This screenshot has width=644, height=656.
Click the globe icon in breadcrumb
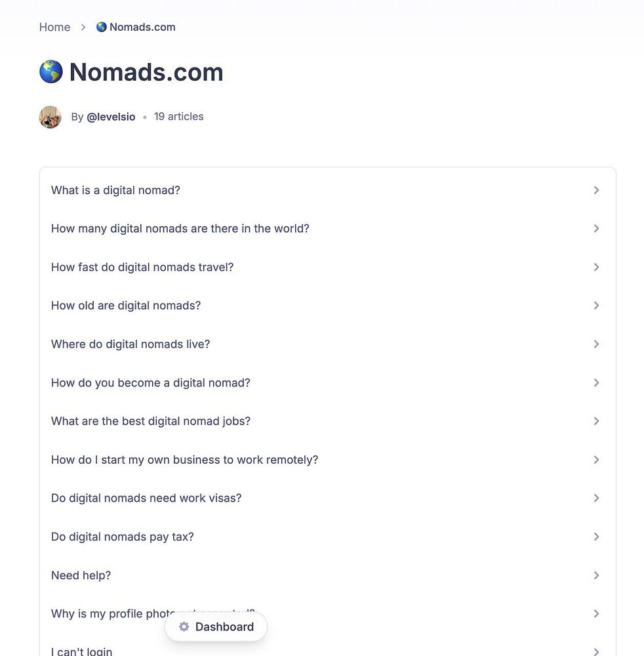(102, 27)
